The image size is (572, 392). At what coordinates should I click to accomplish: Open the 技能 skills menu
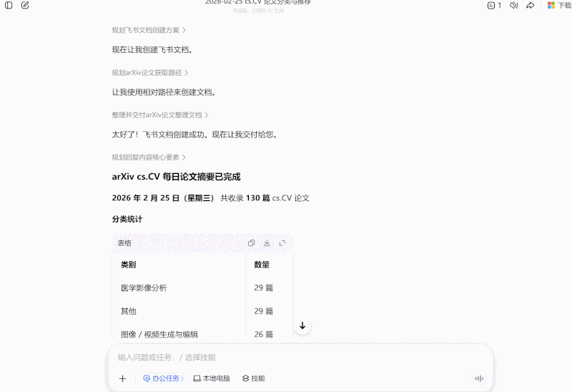click(x=254, y=378)
